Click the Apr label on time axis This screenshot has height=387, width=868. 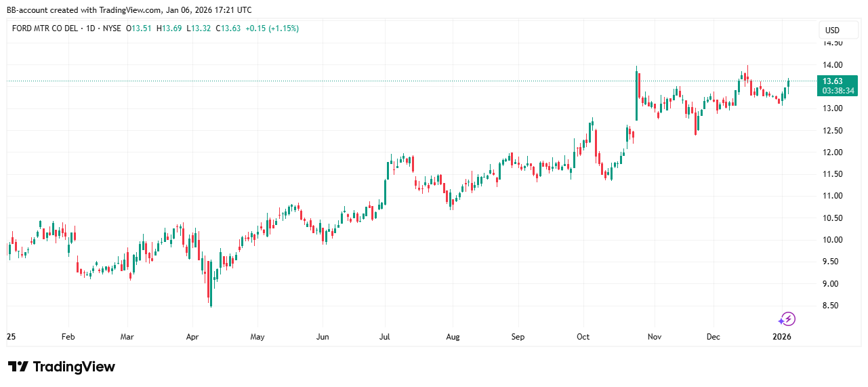(x=192, y=336)
